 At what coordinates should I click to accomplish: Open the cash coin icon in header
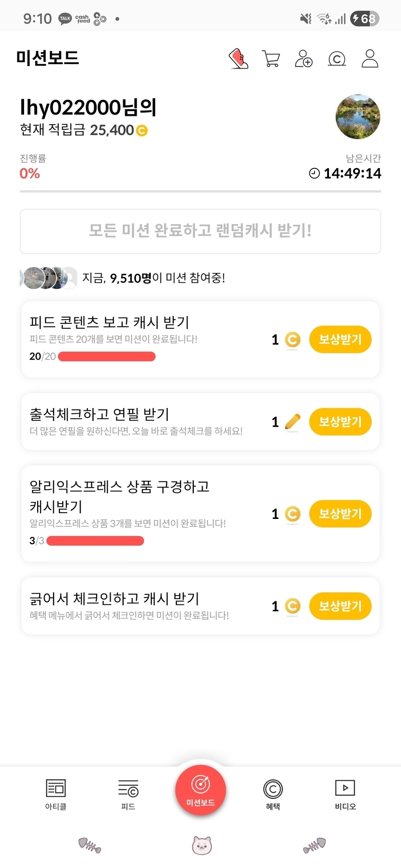[337, 59]
